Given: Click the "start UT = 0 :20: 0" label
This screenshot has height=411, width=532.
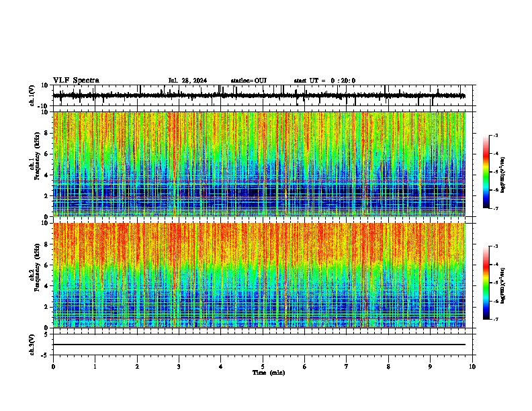Looking at the screenshot, I should [324, 81].
